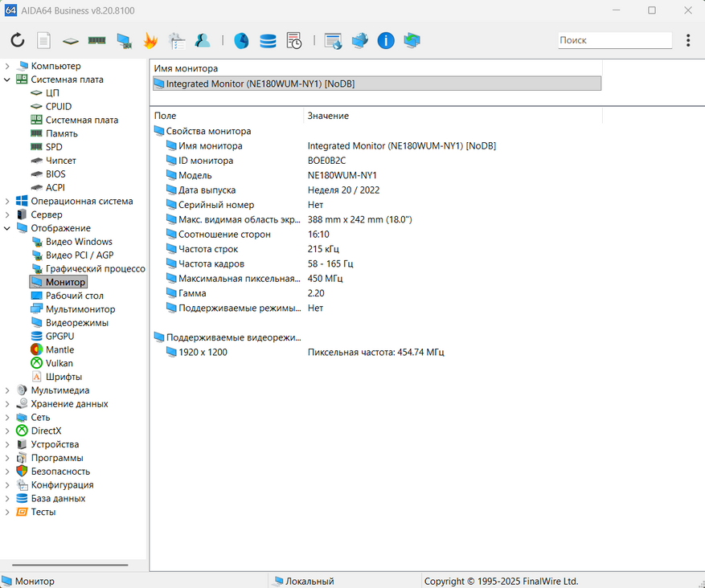Select the Дата выпуска row
705x588 pixels.
377,190
